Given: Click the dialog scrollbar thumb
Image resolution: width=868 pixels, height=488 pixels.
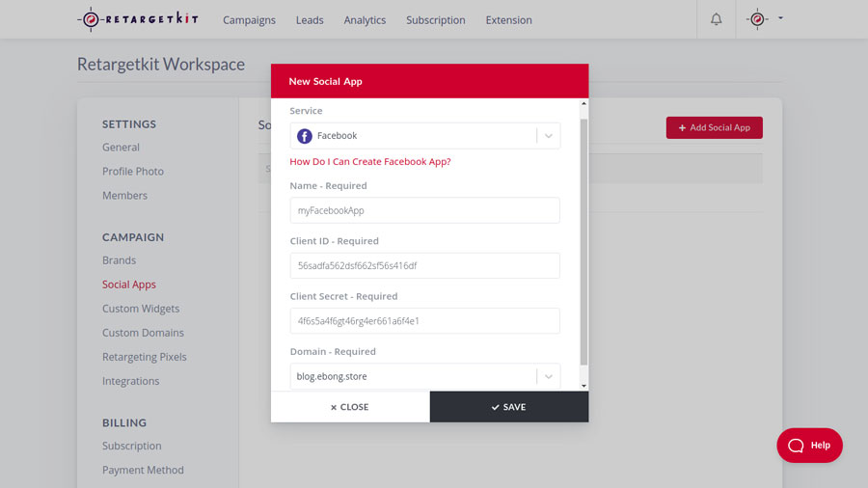Looking at the screenshot, I should pyautogui.click(x=583, y=242).
